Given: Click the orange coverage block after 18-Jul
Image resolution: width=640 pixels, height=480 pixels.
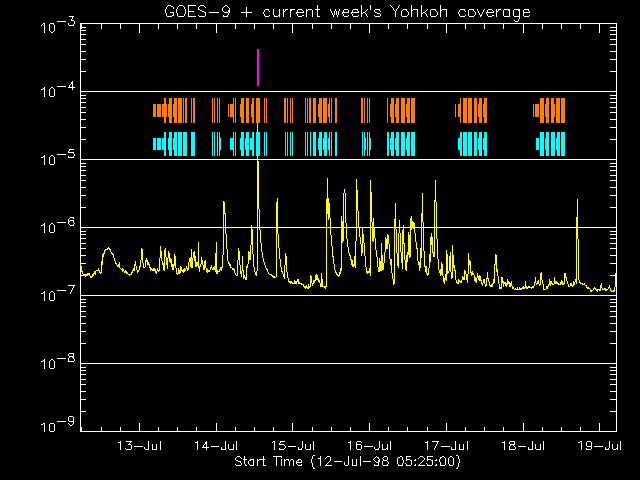Looking at the screenshot, I should click(549, 111).
